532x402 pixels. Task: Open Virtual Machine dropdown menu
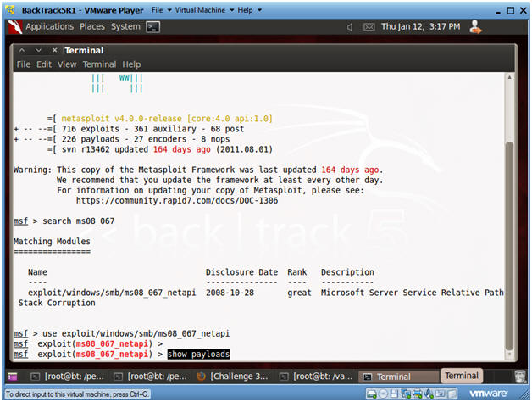(x=205, y=10)
